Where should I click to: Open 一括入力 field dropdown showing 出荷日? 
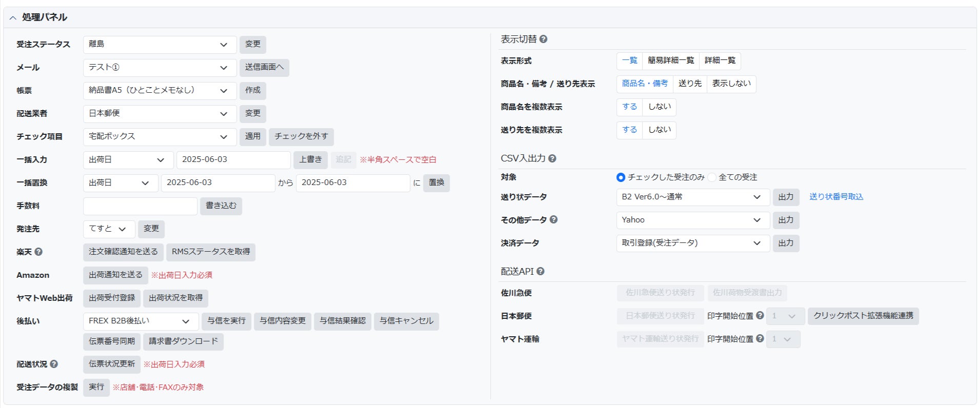click(128, 160)
